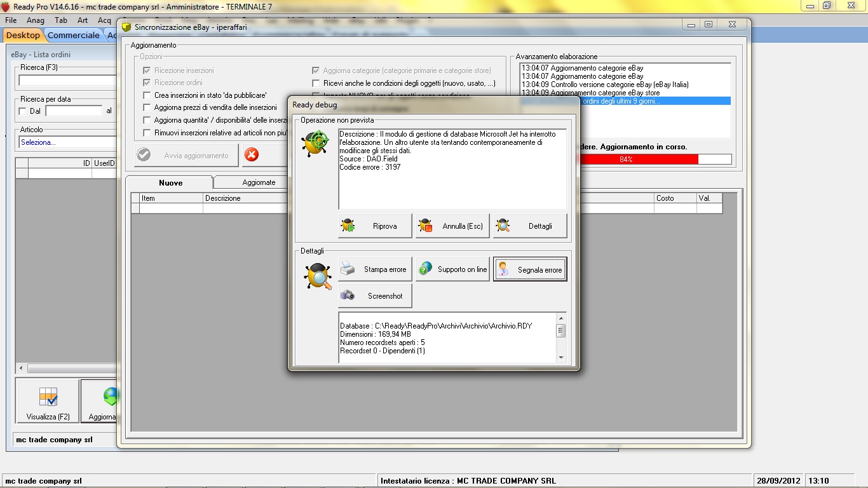Click the Val. column header
868x488 pixels.
pos(709,198)
